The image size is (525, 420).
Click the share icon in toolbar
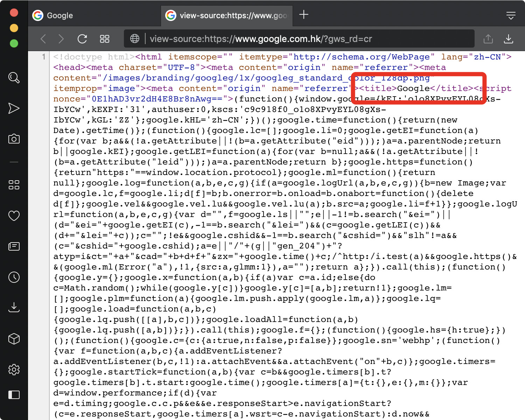tap(488, 38)
